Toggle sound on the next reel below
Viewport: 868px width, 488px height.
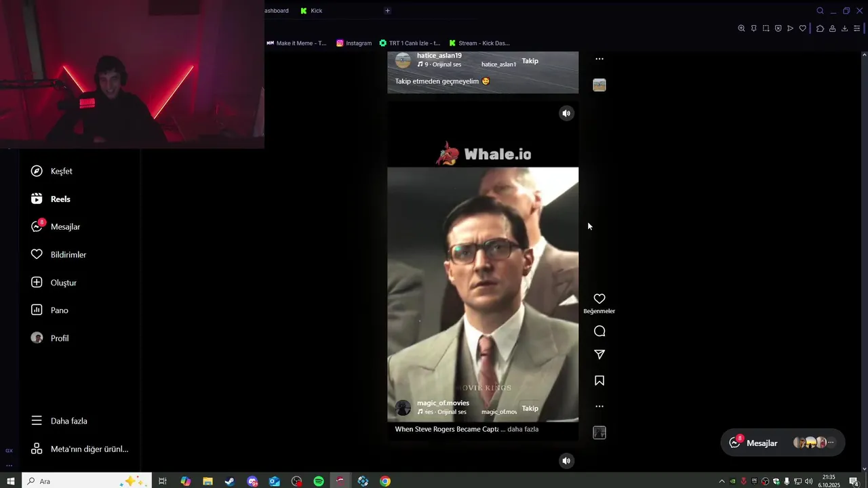pyautogui.click(x=566, y=461)
